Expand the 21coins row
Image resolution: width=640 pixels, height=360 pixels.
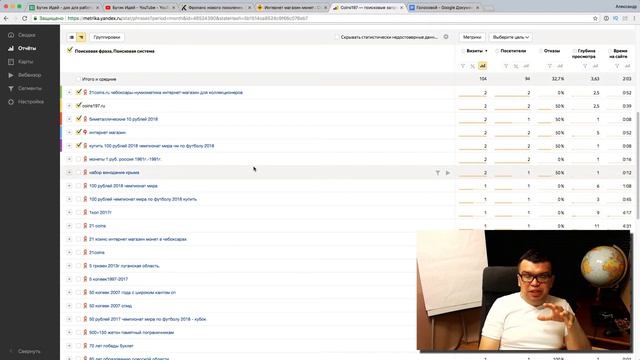point(69,252)
